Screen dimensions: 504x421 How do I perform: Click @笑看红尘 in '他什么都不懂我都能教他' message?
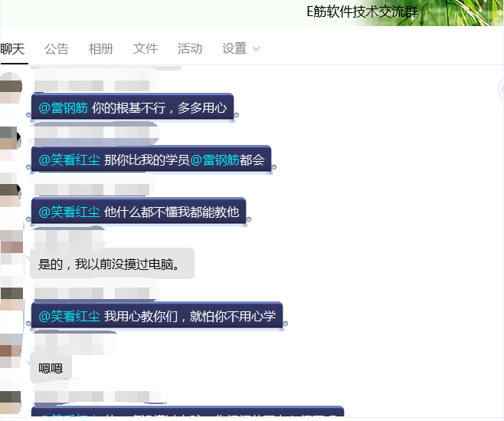pyautogui.click(x=70, y=212)
